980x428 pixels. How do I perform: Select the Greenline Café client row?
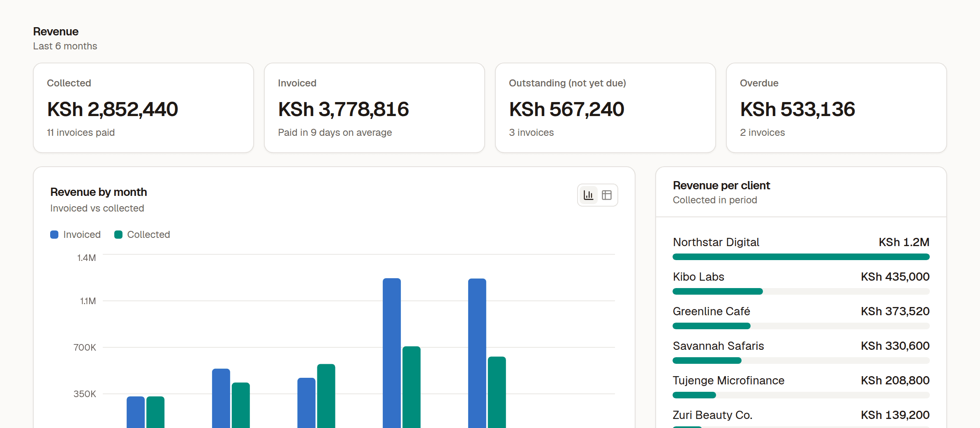click(801, 317)
